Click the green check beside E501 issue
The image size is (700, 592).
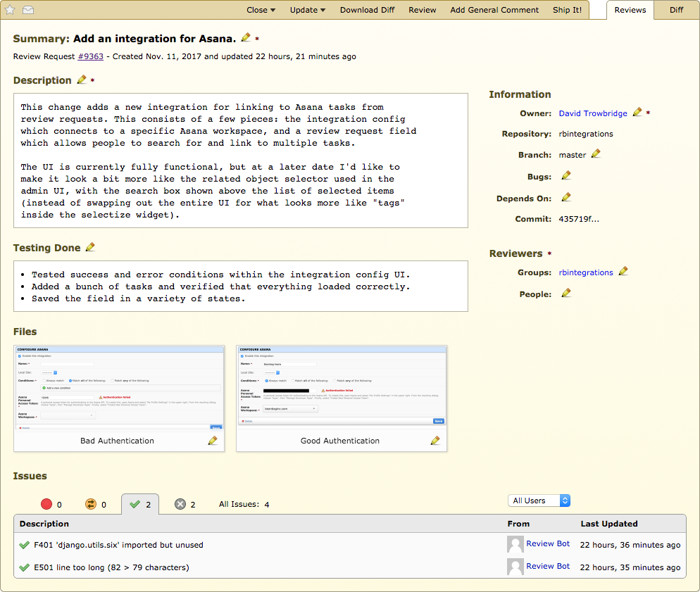[24, 567]
